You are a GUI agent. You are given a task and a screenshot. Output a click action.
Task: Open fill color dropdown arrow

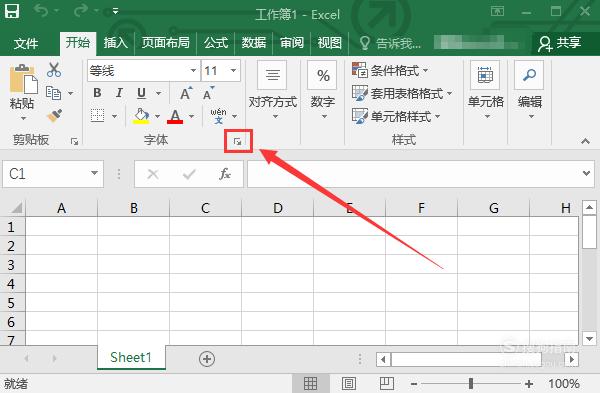tap(157, 116)
